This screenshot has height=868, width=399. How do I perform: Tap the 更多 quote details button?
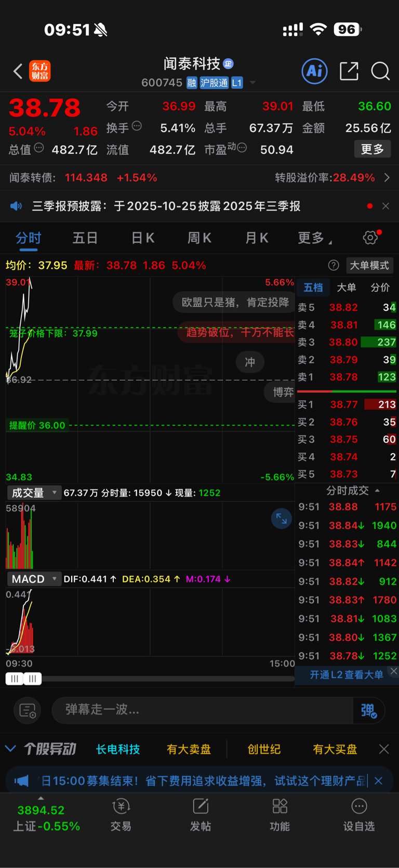373,149
